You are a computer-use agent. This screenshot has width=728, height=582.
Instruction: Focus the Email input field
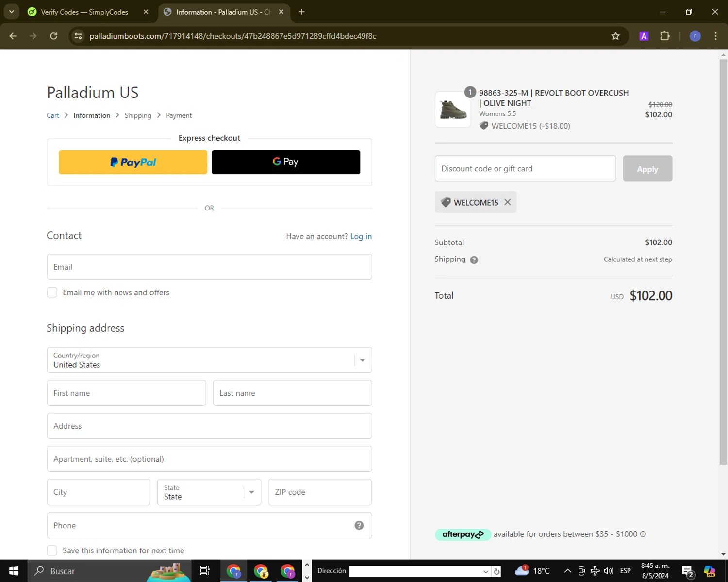[x=209, y=267]
